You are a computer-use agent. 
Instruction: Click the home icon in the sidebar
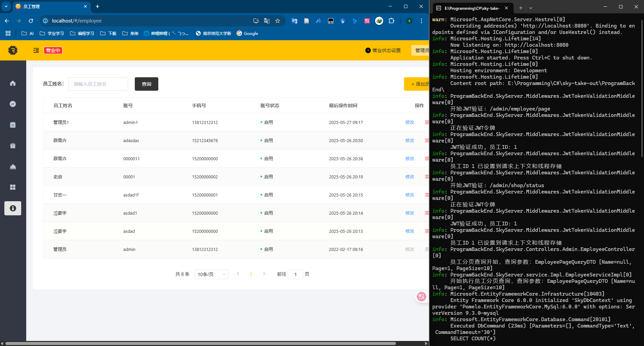tap(13, 83)
